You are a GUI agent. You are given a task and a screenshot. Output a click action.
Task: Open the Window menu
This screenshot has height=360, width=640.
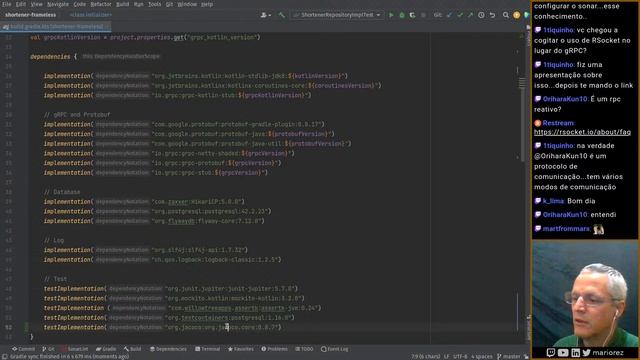pyautogui.click(x=187, y=4)
